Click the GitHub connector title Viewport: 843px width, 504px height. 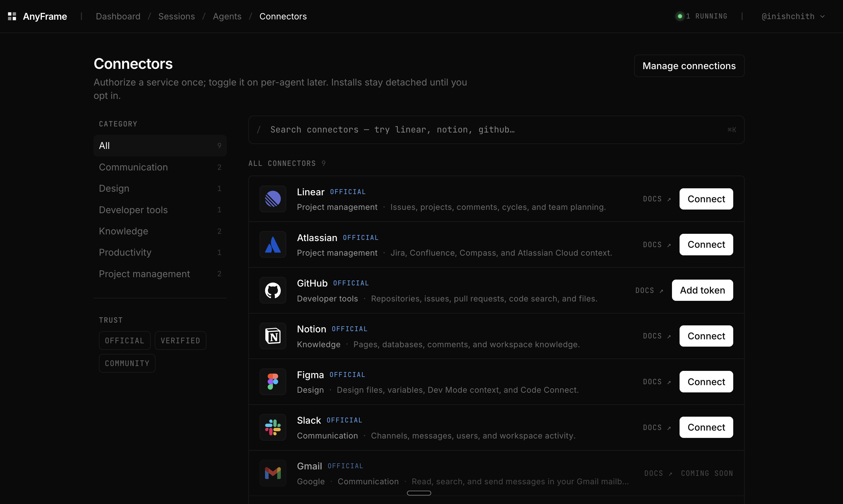(x=312, y=283)
